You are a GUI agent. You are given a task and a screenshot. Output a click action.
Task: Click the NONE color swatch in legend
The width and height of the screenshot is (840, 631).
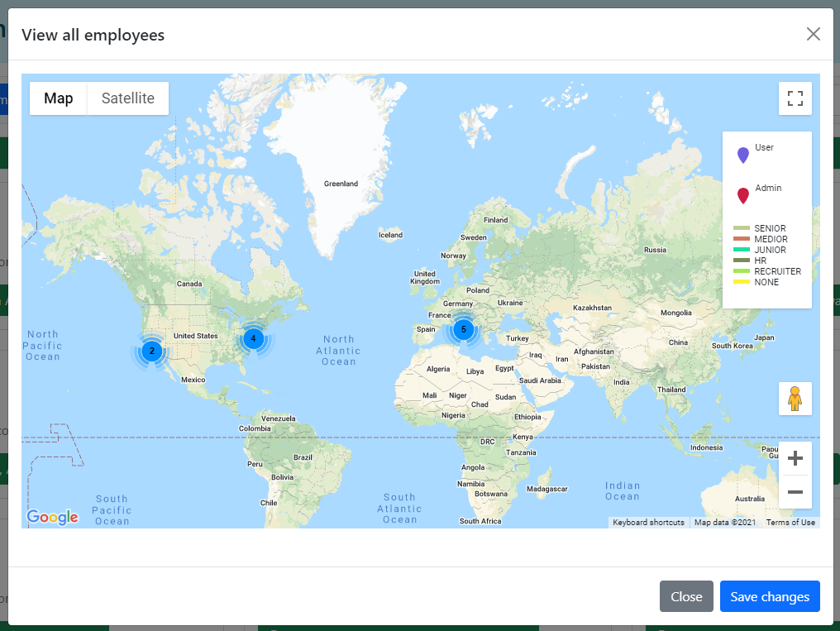742,282
